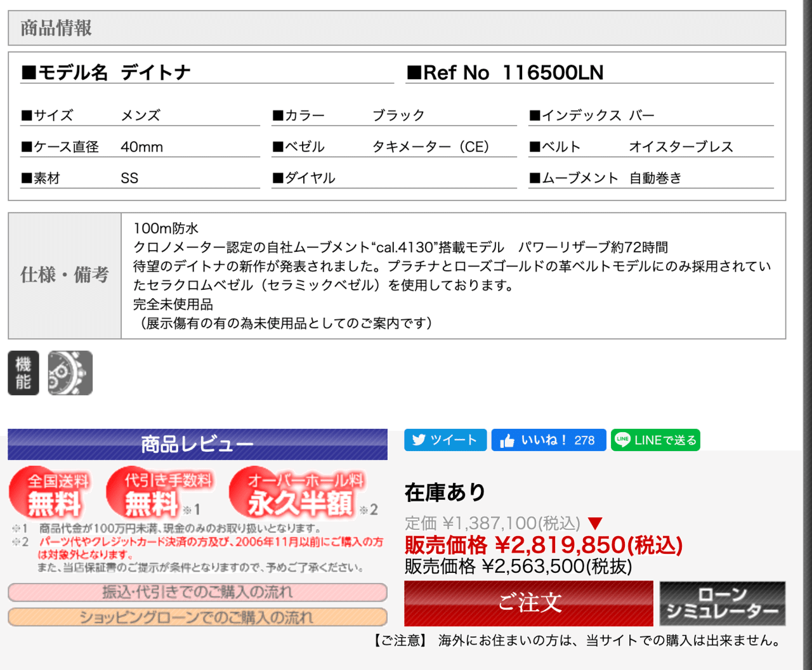Click the 商品情報 section header

[397, 28]
